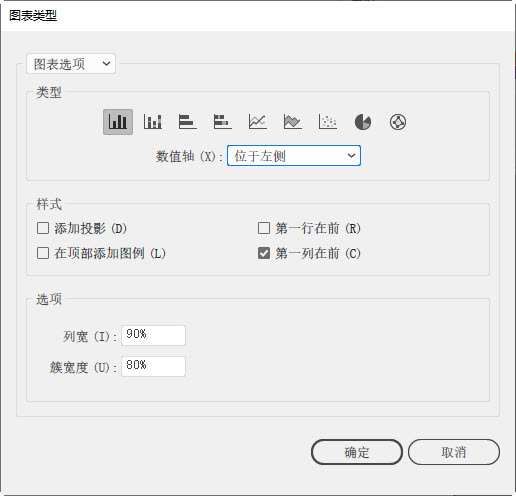Select the horizontal bar chart type icon
Viewport: 516px width, 496px height.
tap(188, 122)
